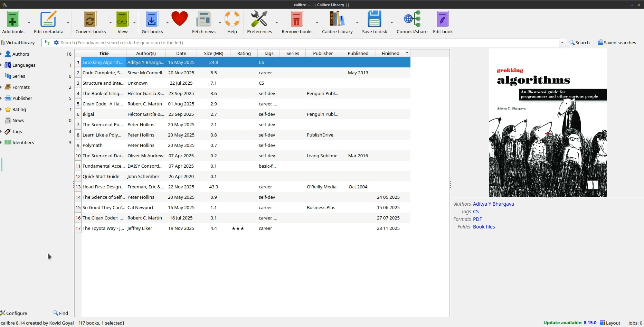This screenshot has height=327, width=644.
Task: Select the Series category in Tag browser
Action: coord(19,76)
